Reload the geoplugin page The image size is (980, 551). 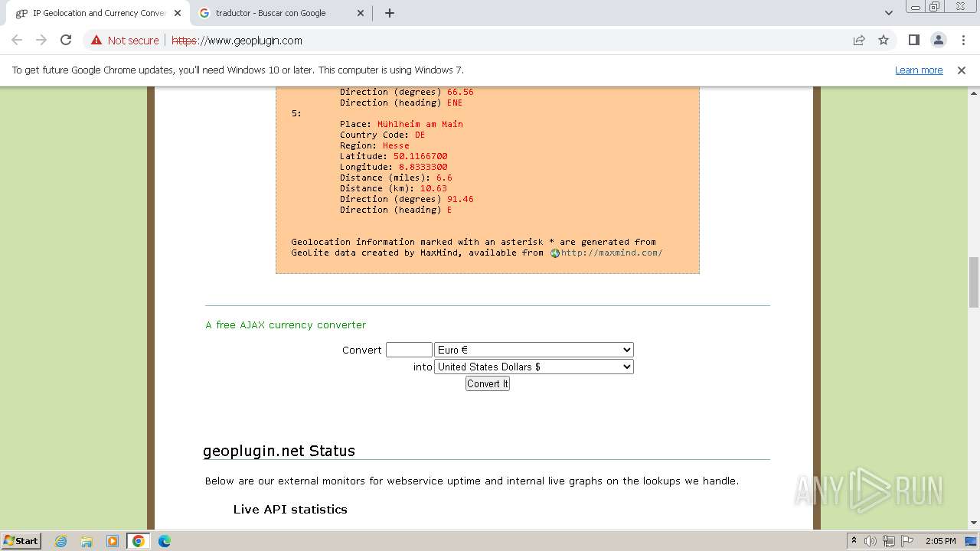[66, 41]
